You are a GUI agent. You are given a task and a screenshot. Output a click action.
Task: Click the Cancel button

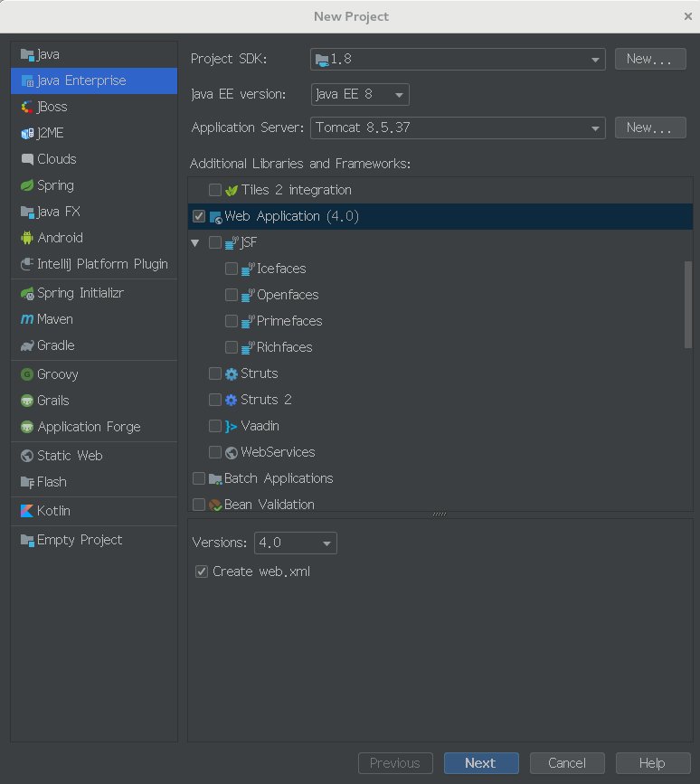click(567, 763)
